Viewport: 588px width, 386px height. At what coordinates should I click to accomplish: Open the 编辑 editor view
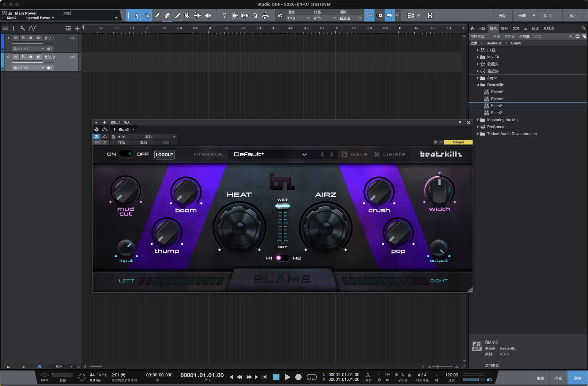(541, 378)
